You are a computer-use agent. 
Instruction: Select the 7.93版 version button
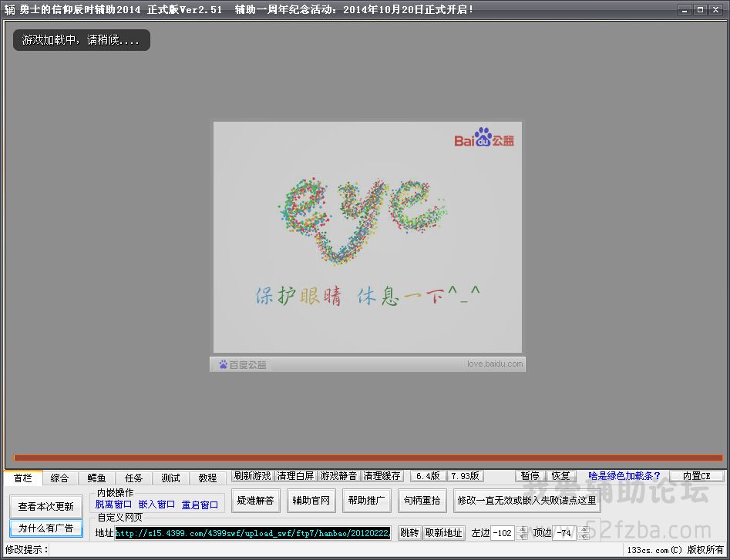click(x=465, y=476)
